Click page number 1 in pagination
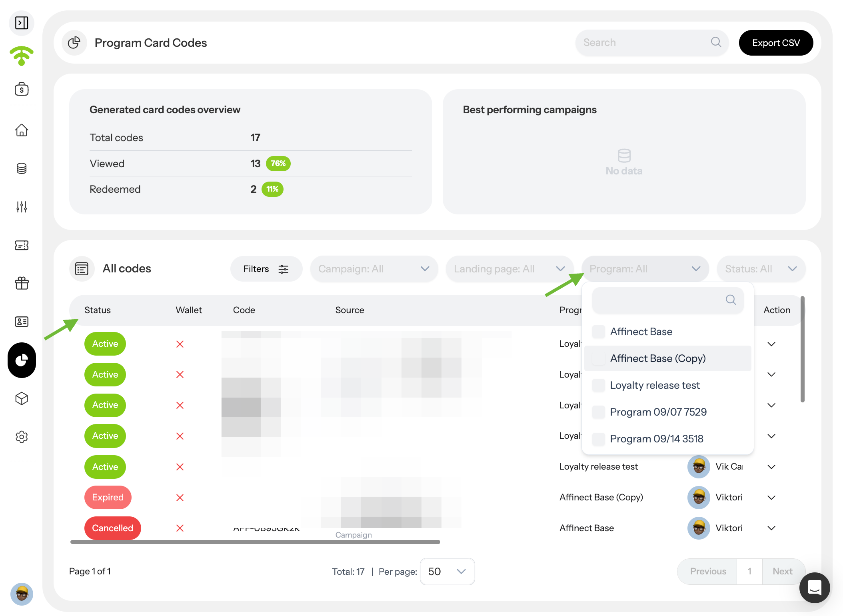Screen dimensions: 843x616 click(749, 572)
